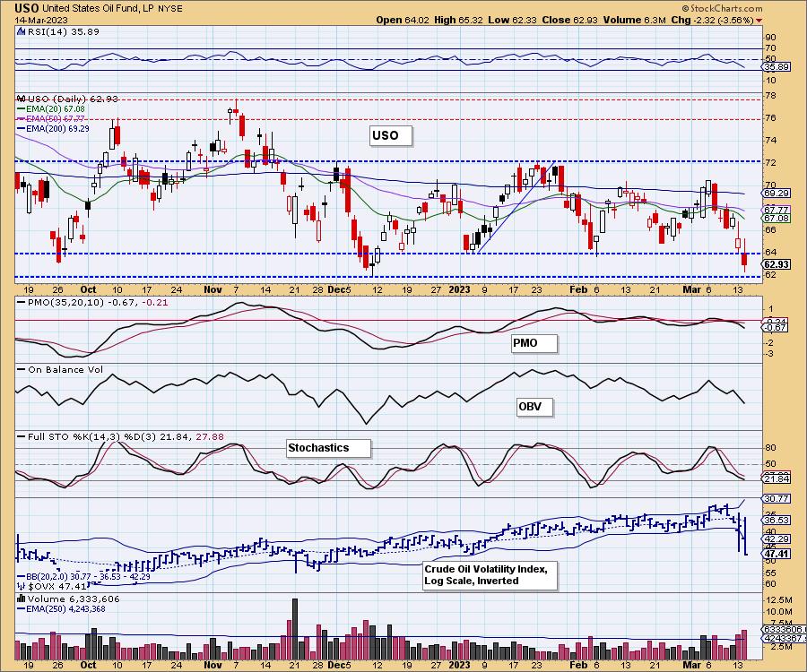
Task: Click the '2023' label on bottom date axis
Action: (459, 665)
